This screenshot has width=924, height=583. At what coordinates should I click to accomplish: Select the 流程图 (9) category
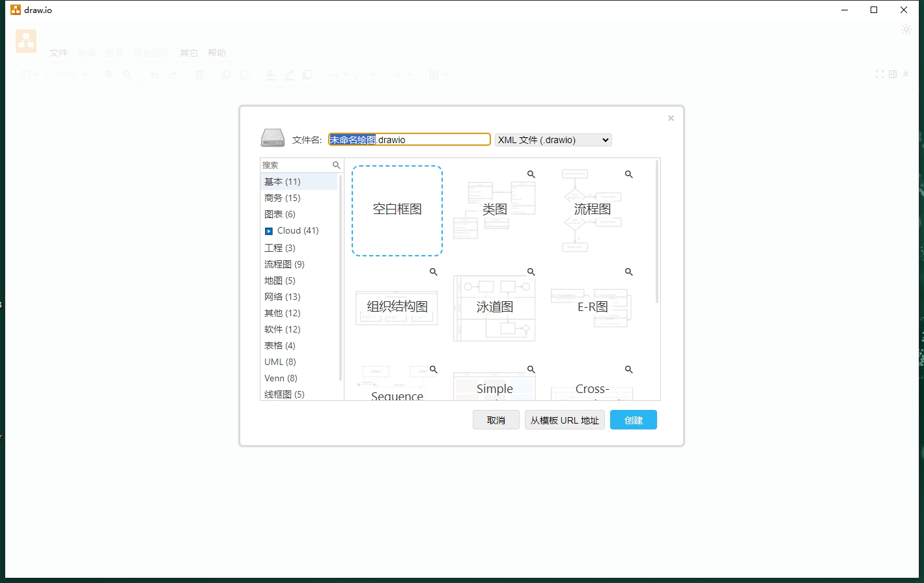click(x=284, y=264)
